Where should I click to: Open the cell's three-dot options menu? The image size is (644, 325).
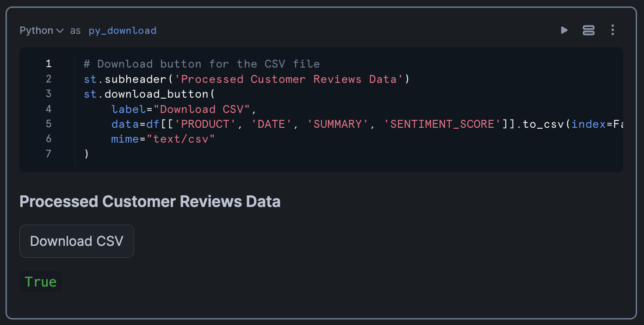(613, 31)
